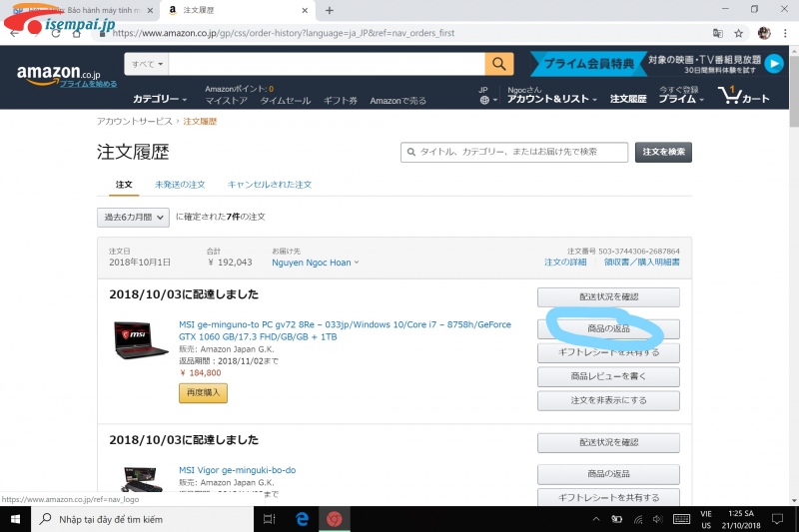Click 商品の返品 for the MSI Vigor
Image resolution: width=799 pixels, height=532 pixels.
608,474
